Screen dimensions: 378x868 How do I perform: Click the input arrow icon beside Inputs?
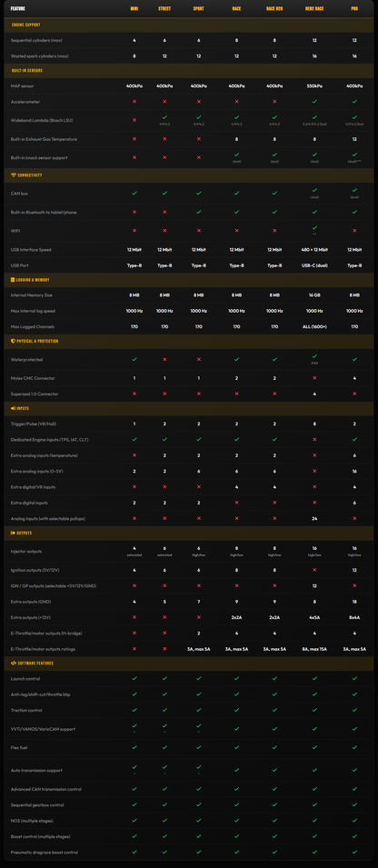[x=13, y=408]
